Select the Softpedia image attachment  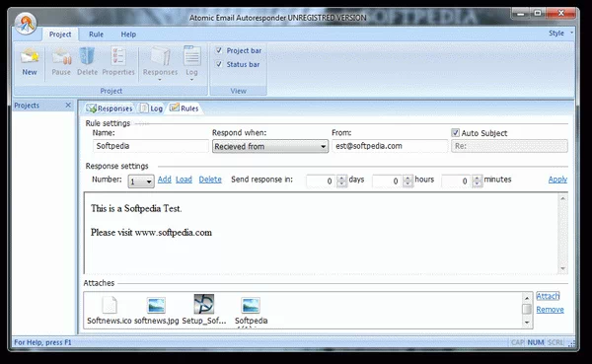pyautogui.click(x=251, y=311)
